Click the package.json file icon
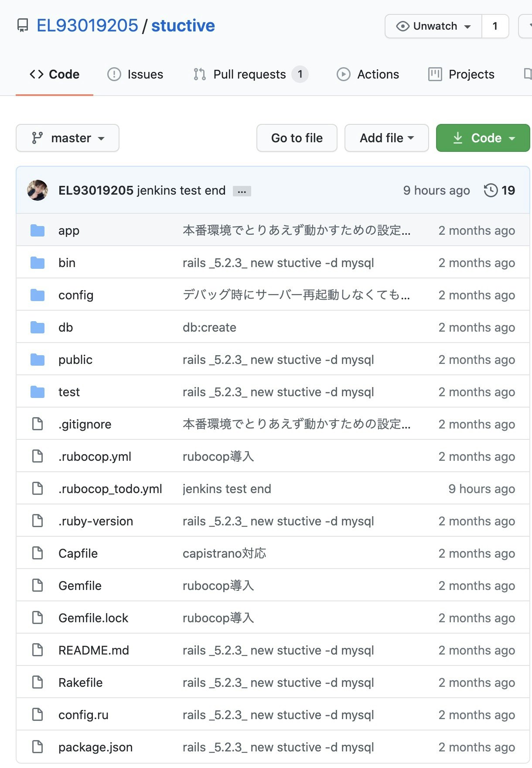532x768 pixels. click(x=38, y=747)
